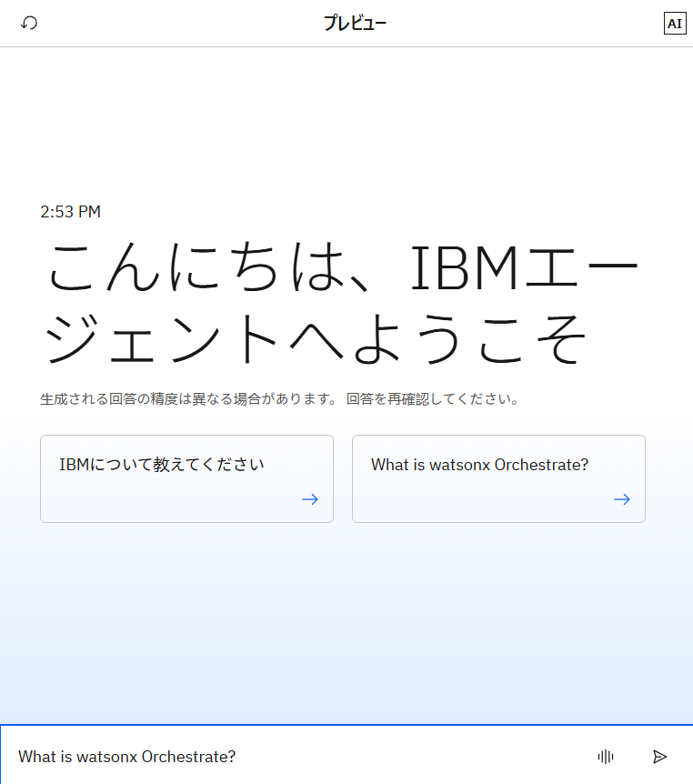Focus the message input field

point(300,756)
